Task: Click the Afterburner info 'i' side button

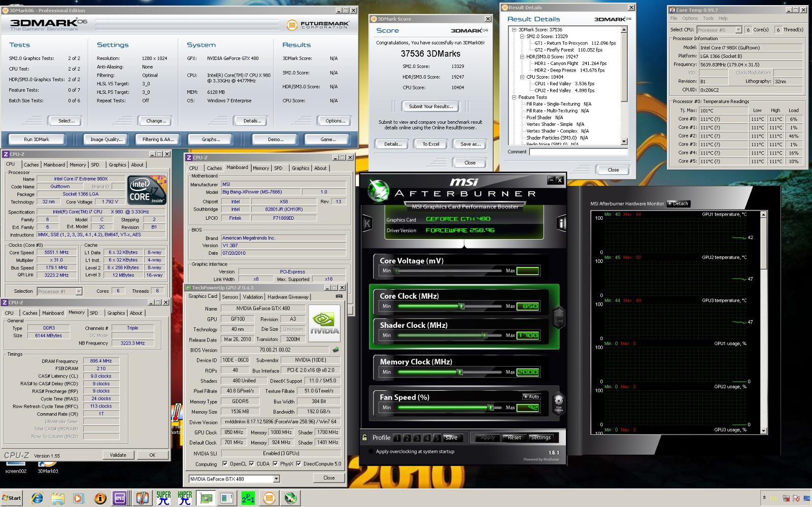Action: click(x=561, y=223)
